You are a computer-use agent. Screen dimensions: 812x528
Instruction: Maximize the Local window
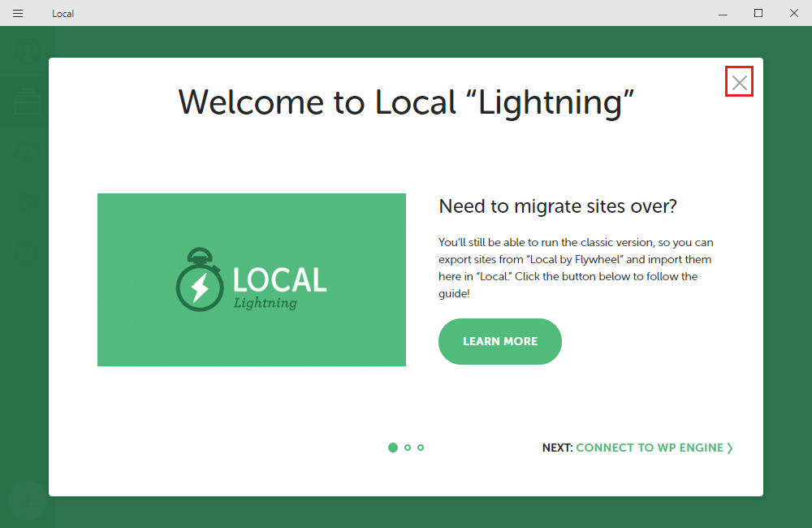tap(758, 13)
